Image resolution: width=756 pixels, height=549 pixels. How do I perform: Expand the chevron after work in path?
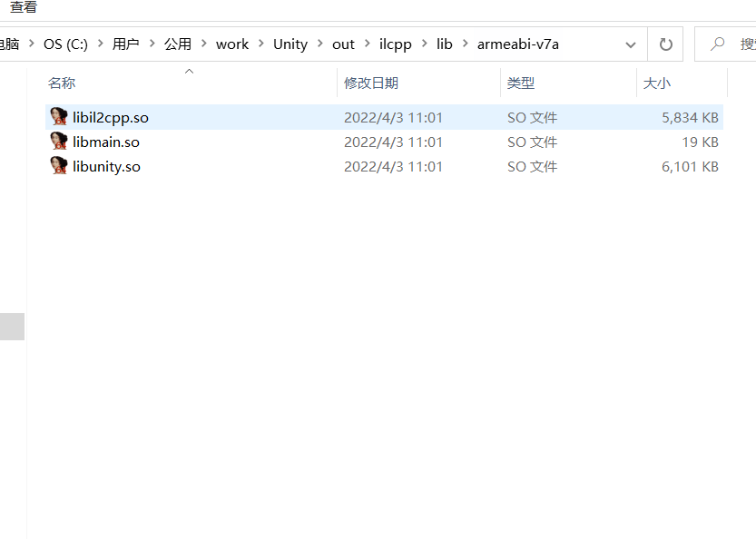260,44
